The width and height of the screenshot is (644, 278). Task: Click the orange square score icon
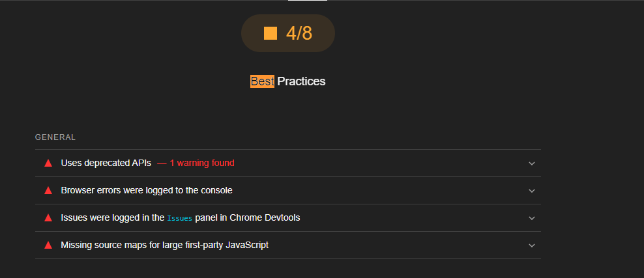(271, 33)
